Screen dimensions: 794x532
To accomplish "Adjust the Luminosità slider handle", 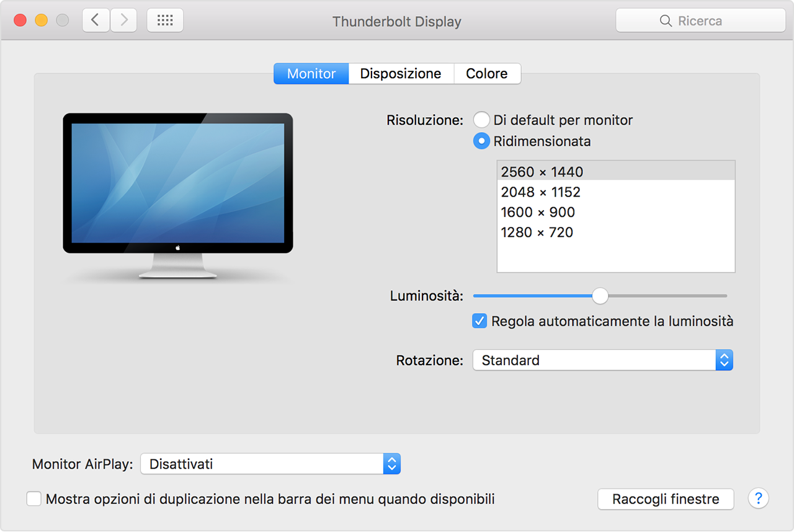I will [x=600, y=296].
